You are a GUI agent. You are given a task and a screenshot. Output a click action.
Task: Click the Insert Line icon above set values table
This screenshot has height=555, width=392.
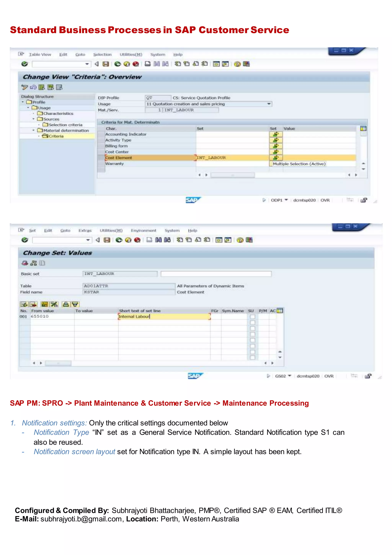pos(24,304)
